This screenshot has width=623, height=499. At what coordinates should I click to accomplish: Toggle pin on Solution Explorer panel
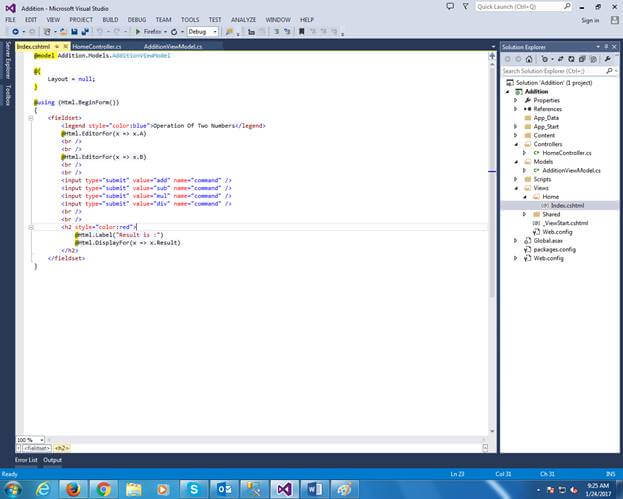pyautogui.click(x=604, y=46)
